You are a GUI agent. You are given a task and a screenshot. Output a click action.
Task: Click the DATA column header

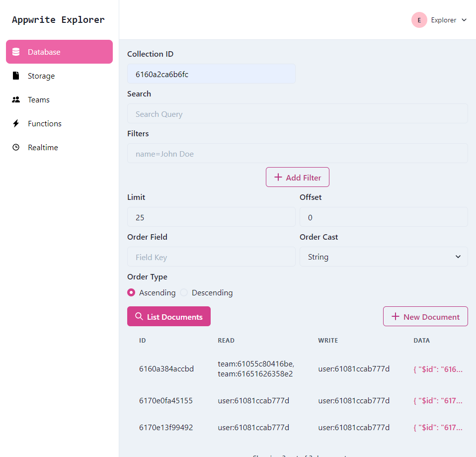point(422,340)
